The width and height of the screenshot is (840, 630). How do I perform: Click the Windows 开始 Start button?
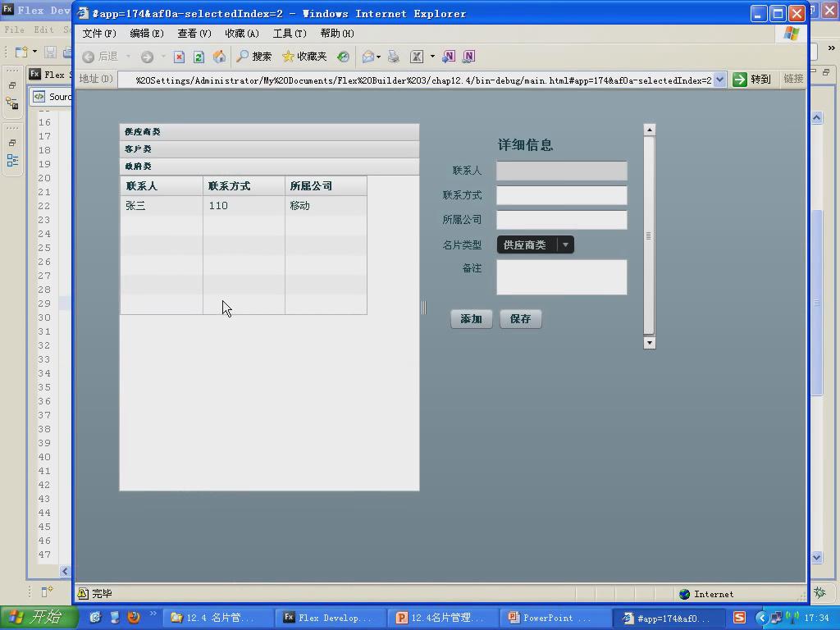pyautogui.click(x=39, y=617)
